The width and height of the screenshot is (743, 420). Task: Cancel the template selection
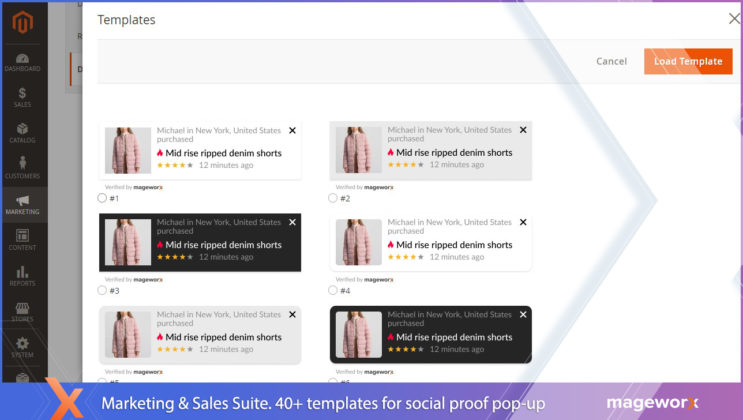pos(611,61)
